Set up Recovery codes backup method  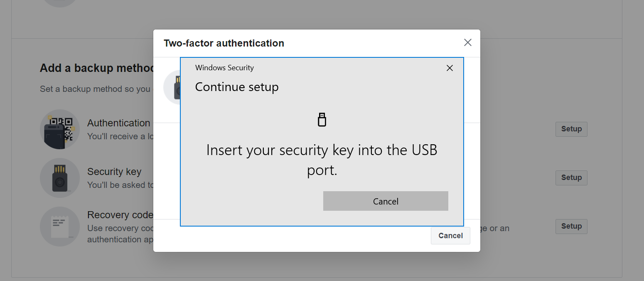(571, 226)
